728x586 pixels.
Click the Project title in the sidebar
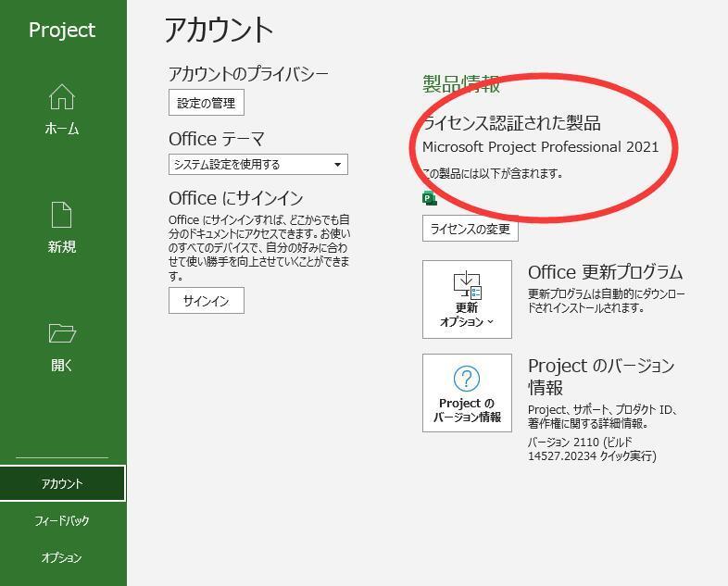tap(62, 31)
